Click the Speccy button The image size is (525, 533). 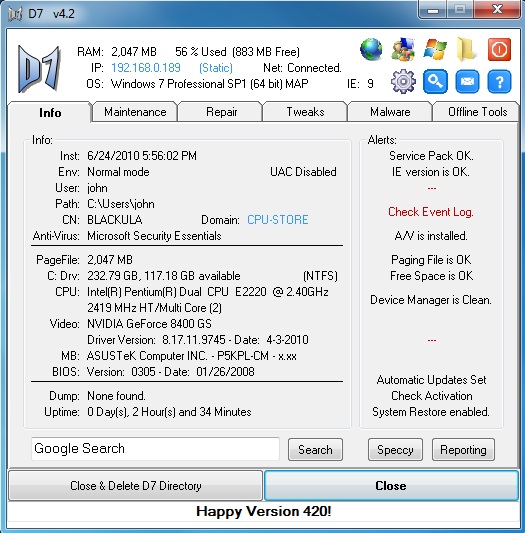395,450
